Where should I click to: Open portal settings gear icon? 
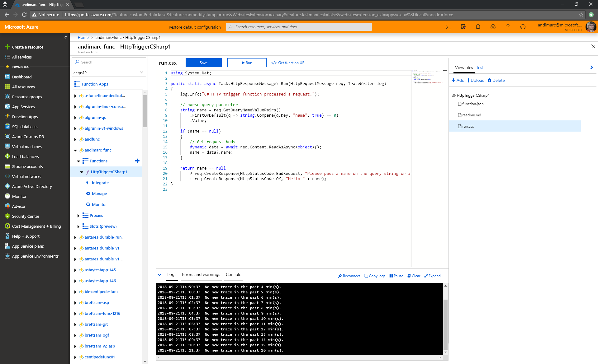coord(493,27)
